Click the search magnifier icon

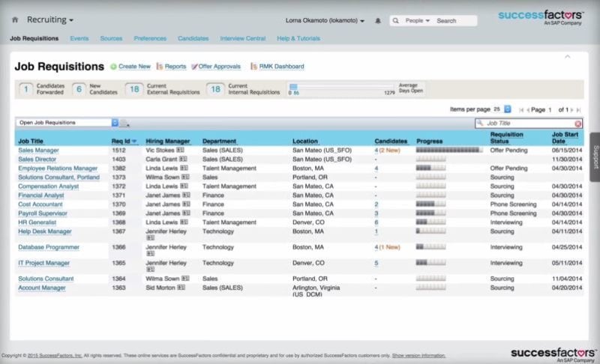[x=396, y=21]
